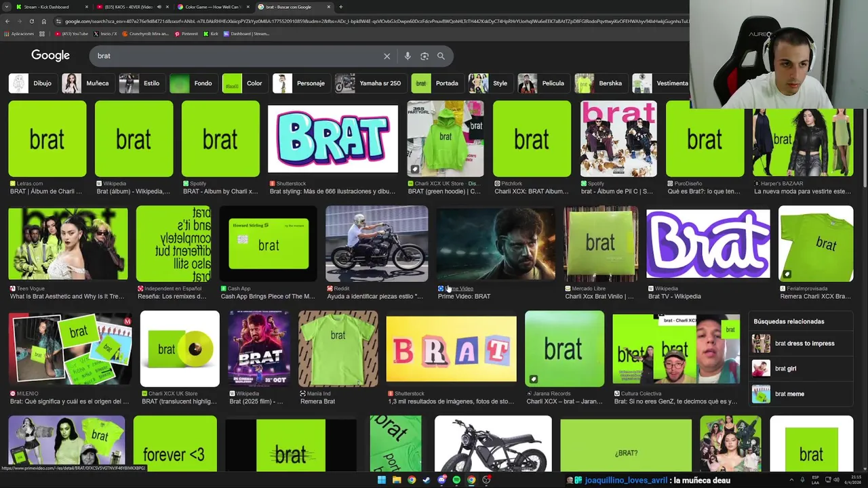The image size is (868, 488).
Task: Open Discord from the taskbar
Action: click(x=441, y=480)
